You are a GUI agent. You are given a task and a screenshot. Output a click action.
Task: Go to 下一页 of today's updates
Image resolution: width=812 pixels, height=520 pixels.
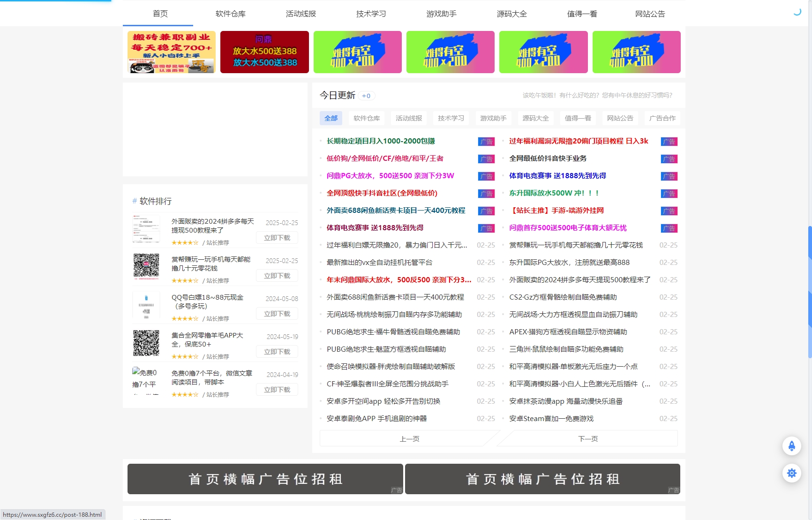pyautogui.click(x=588, y=439)
